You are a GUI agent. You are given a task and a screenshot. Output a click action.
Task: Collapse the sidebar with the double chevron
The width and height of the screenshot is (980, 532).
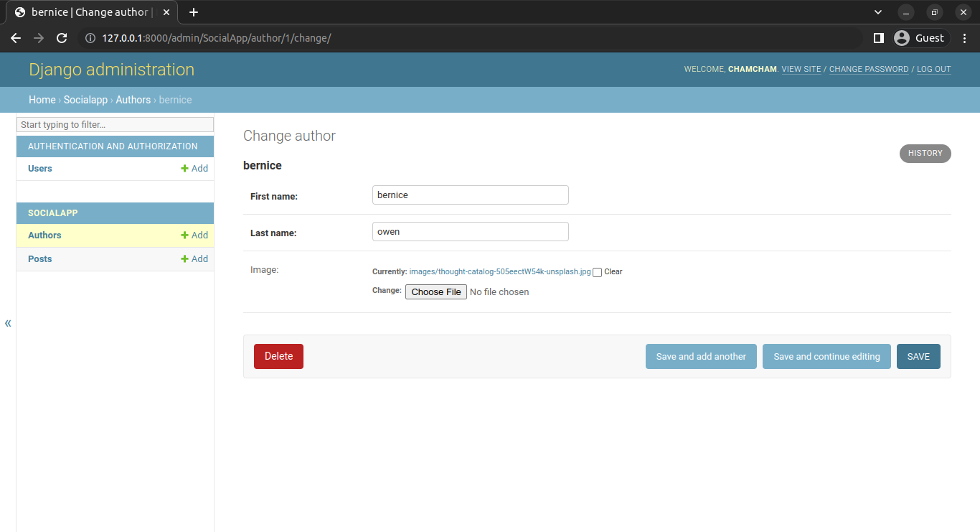[8, 323]
